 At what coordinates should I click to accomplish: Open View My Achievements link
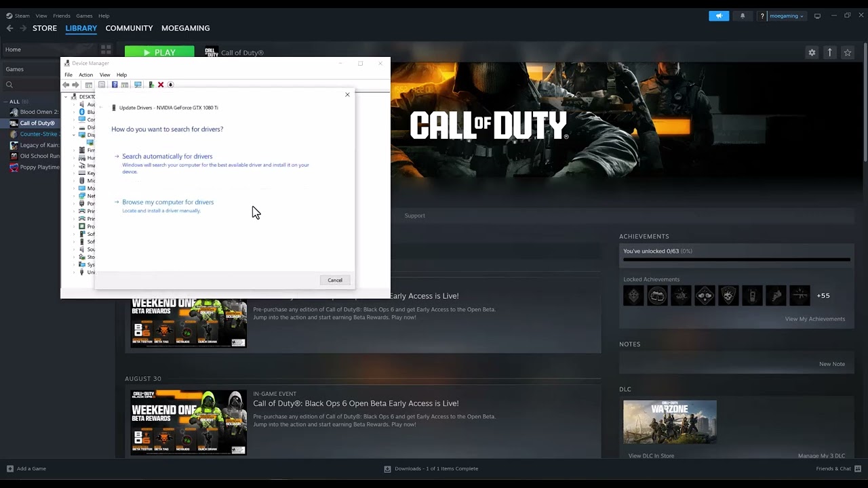tap(815, 319)
